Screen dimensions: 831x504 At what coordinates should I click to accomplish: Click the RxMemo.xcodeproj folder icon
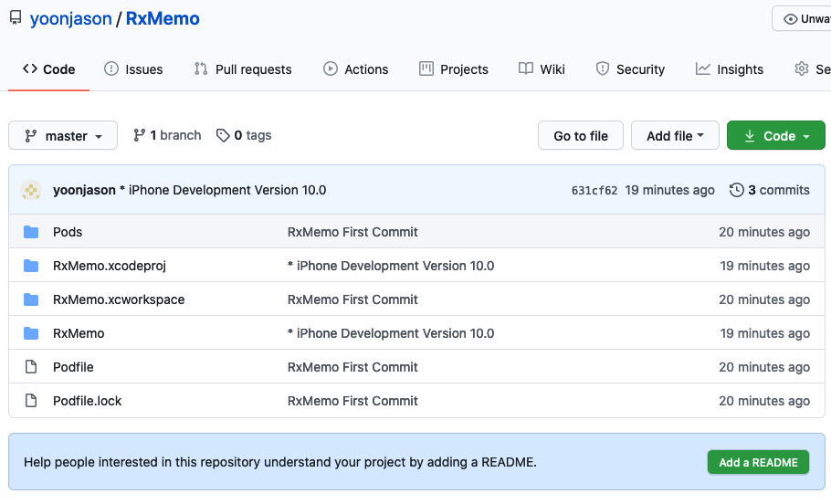(x=32, y=266)
